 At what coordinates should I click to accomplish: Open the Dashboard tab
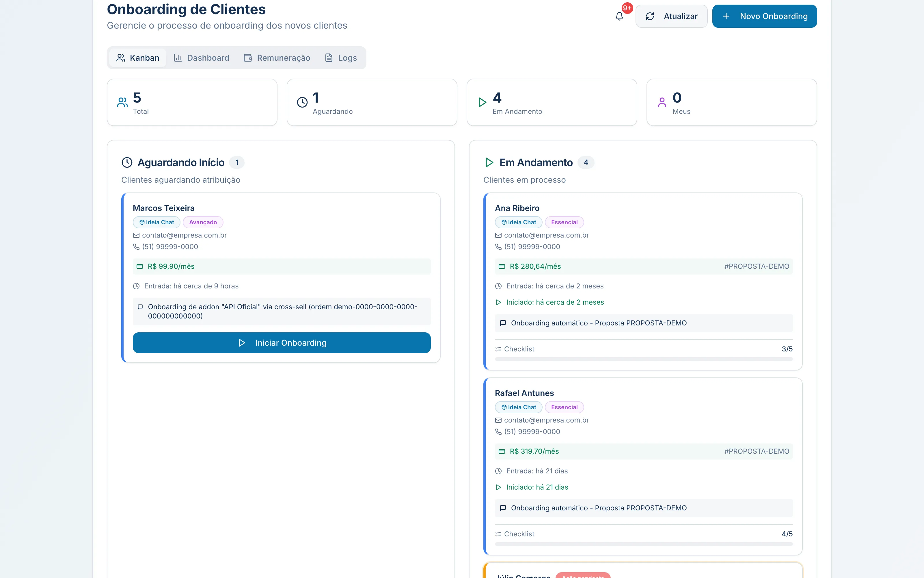(201, 58)
